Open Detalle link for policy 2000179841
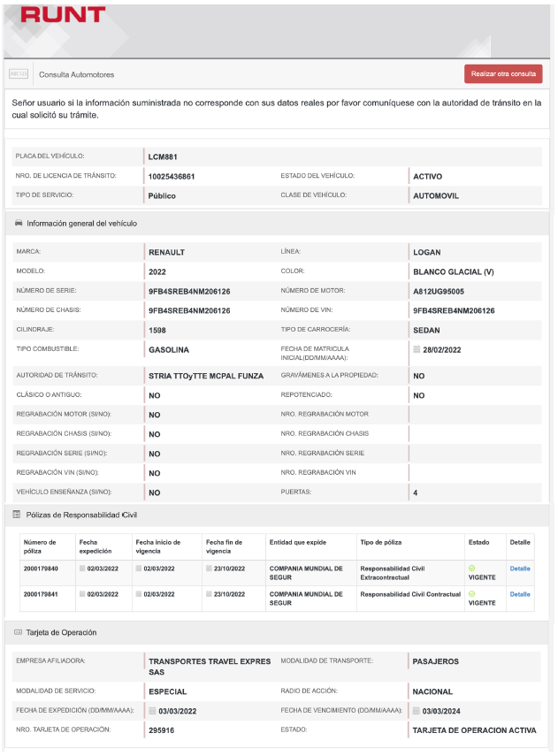 [x=520, y=594]
